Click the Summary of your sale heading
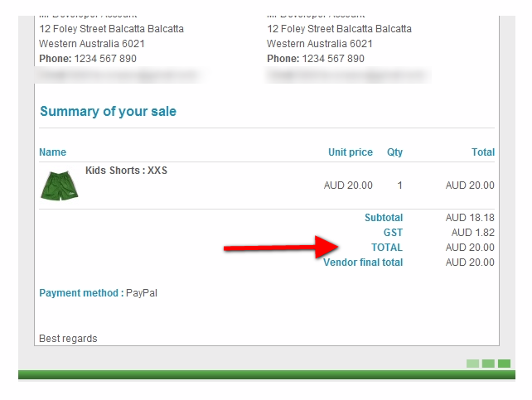This screenshot has width=532, height=400. coord(108,112)
